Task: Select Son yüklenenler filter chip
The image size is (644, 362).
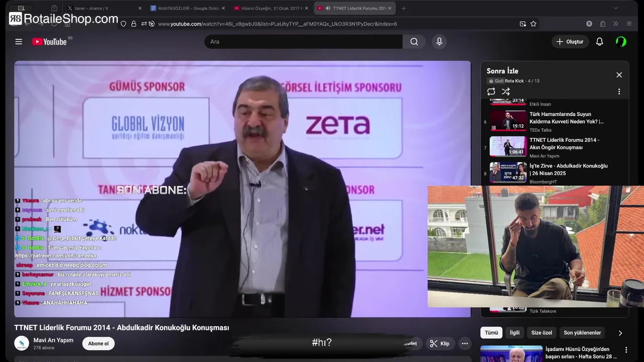Action: click(x=582, y=333)
